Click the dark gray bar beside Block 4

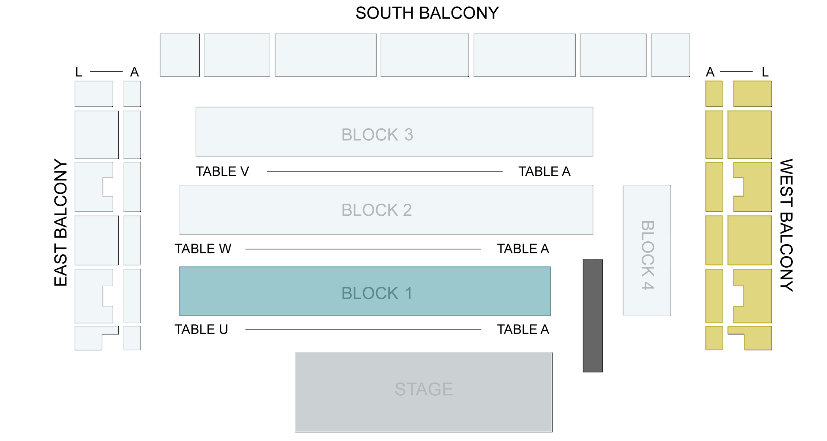[x=593, y=315]
